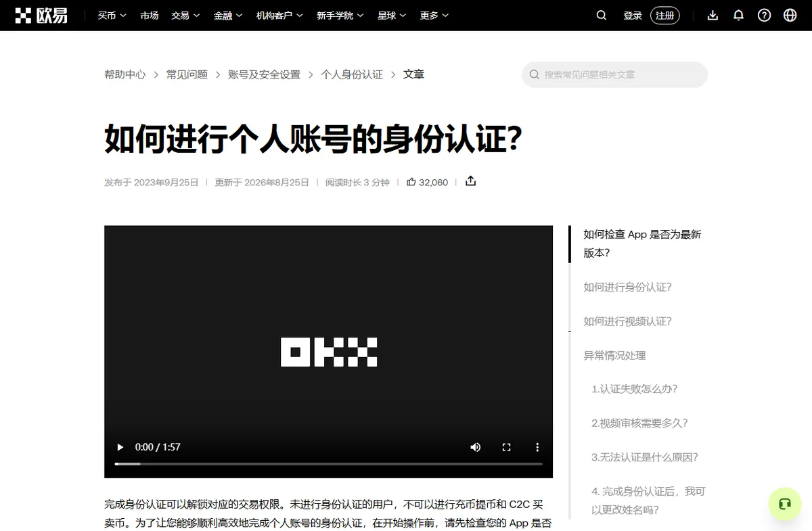
Task: Go to 账号及安全设置 breadcrumb
Action: tap(265, 74)
